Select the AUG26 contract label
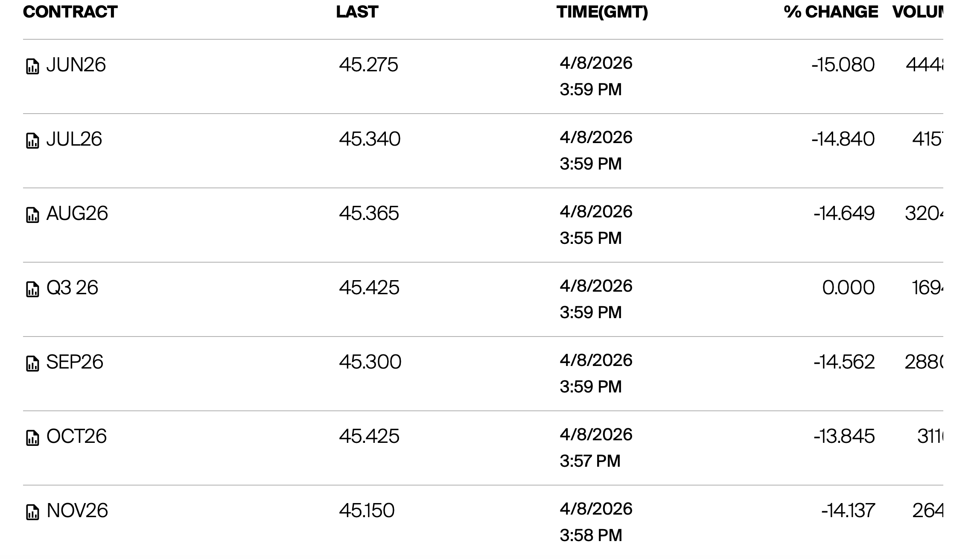 pyautogui.click(x=77, y=214)
